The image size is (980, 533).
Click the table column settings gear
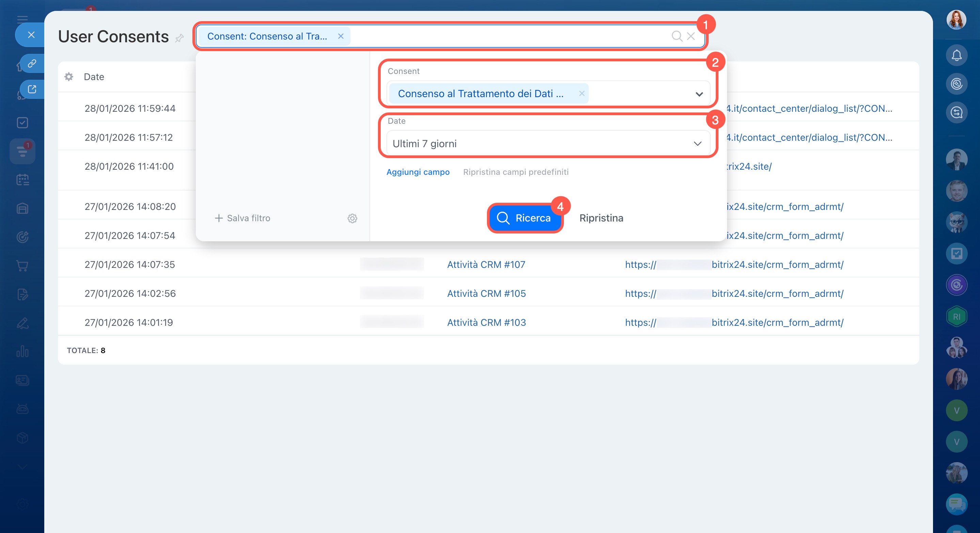[69, 77]
